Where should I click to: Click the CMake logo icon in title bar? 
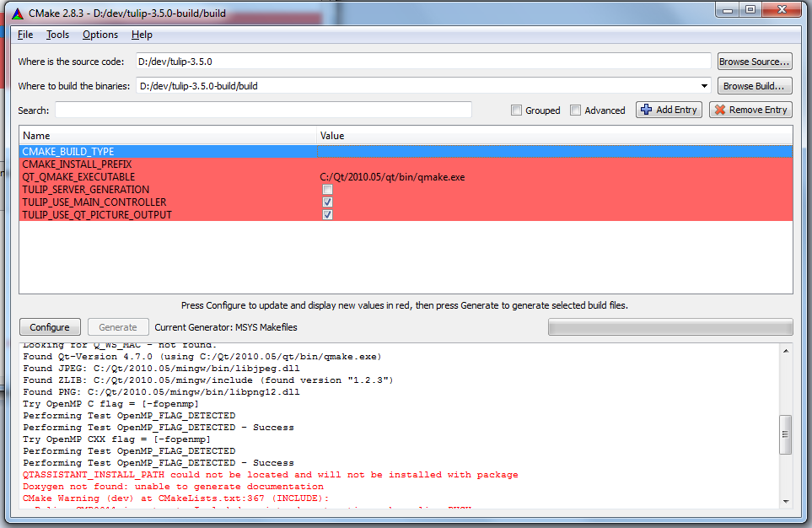(x=18, y=13)
